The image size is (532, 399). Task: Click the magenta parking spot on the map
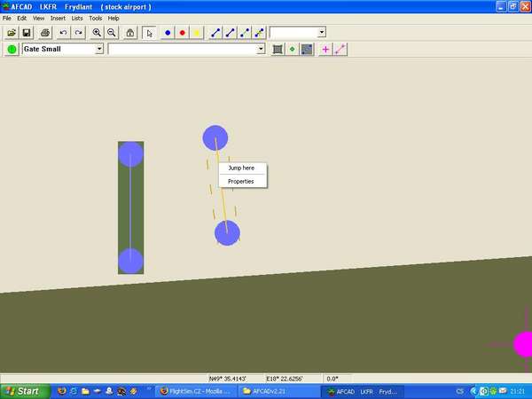(524, 344)
